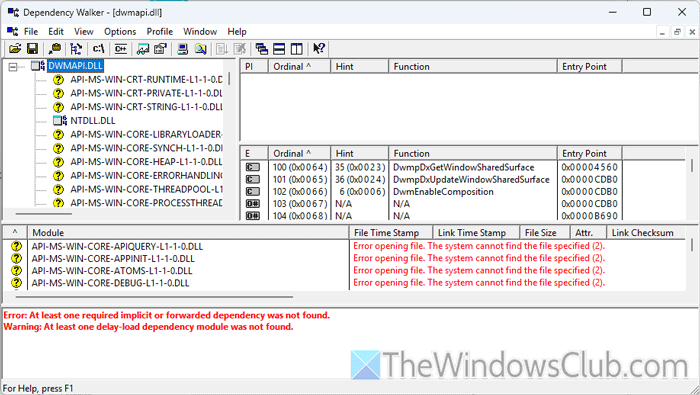Click the NTDLL.DLL module icon in tree
This screenshot has height=395, width=700.
click(x=60, y=121)
